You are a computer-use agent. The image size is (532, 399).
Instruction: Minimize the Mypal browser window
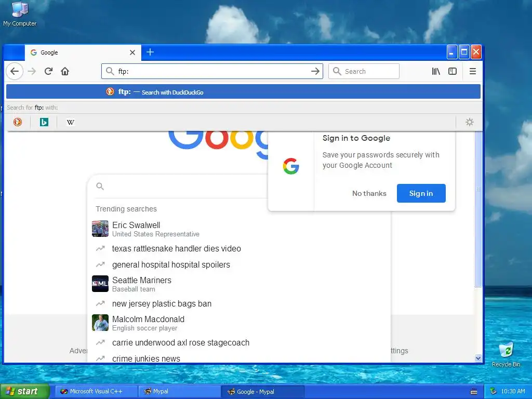[451, 52]
